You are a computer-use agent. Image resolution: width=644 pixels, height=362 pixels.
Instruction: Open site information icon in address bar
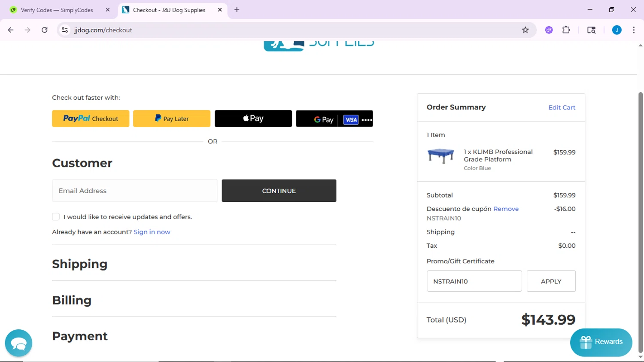pyautogui.click(x=65, y=30)
